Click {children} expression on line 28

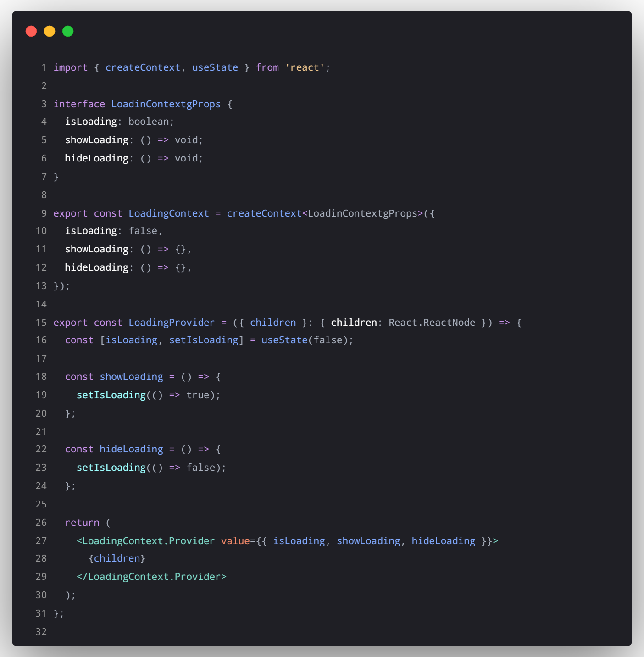pos(117,558)
